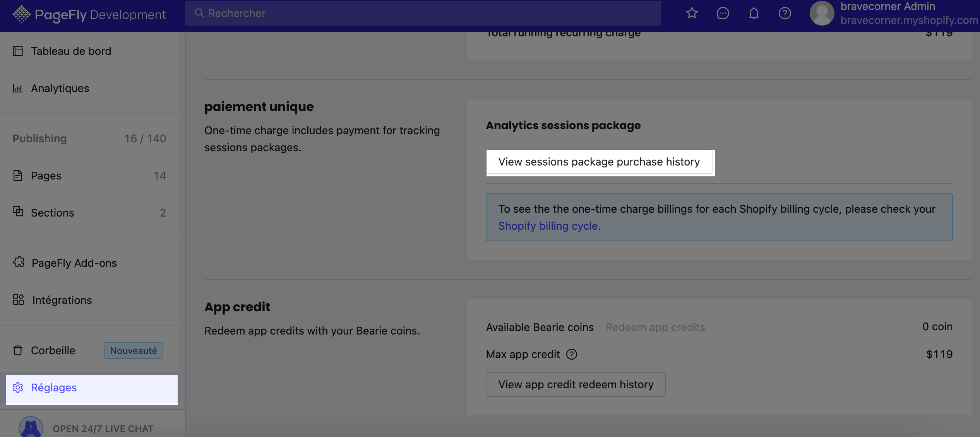
Task: Open the Analytiques menu item
Action: [x=90, y=88]
